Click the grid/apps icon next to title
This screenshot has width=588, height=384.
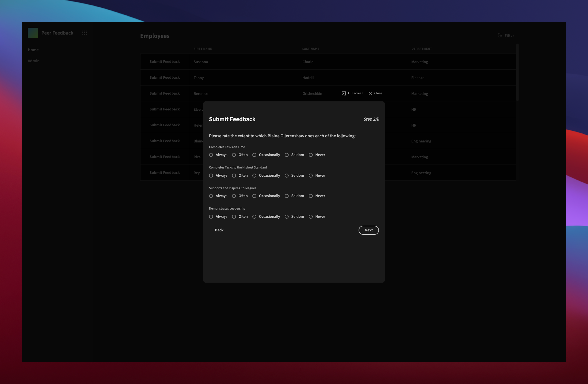click(x=84, y=32)
